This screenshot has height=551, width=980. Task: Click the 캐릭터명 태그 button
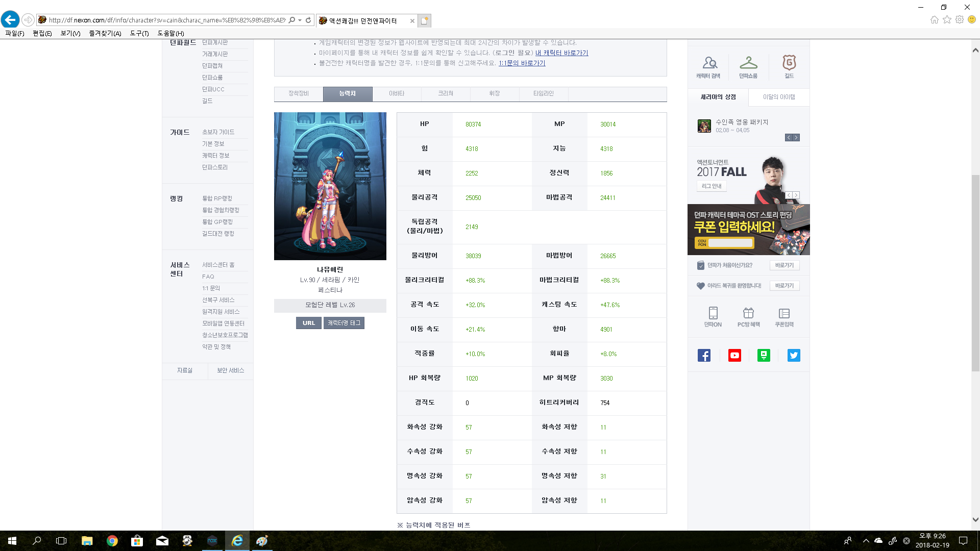(344, 323)
